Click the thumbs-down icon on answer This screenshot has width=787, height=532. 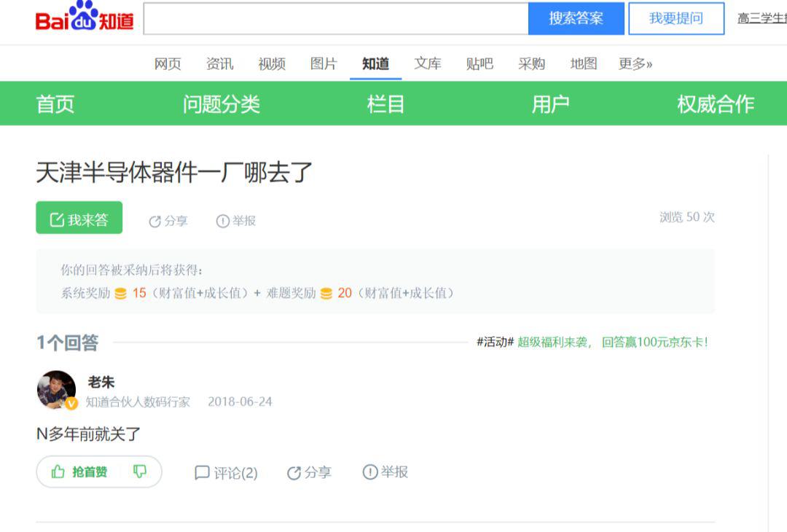(x=140, y=472)
